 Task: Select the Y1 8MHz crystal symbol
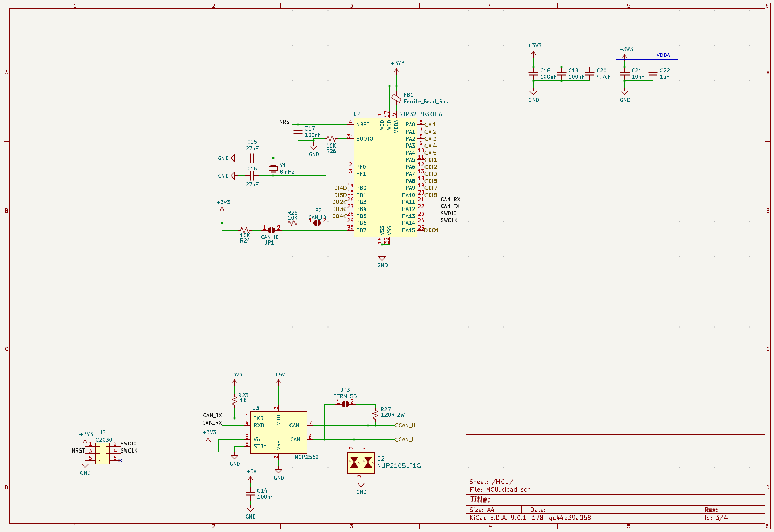coord(273,168)
